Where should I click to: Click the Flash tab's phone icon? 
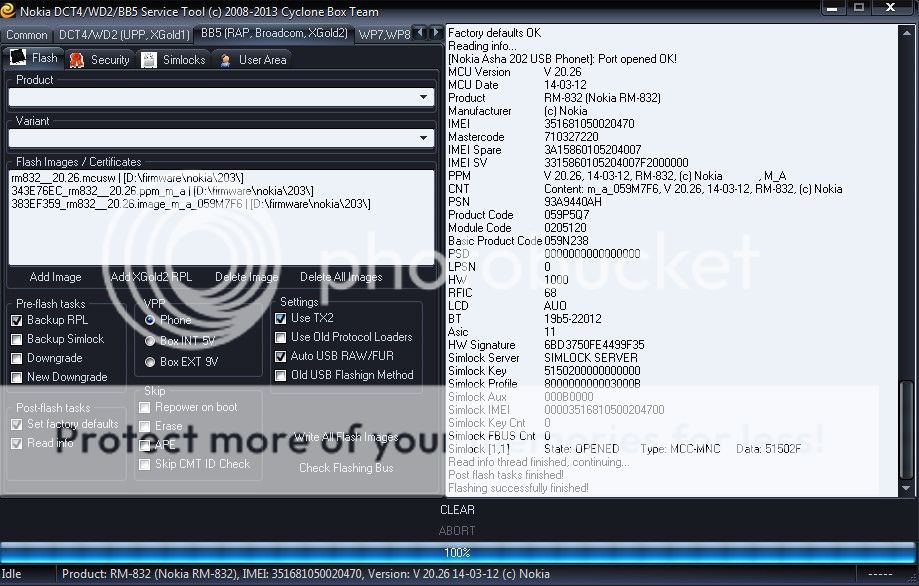[x=17, y=59]
